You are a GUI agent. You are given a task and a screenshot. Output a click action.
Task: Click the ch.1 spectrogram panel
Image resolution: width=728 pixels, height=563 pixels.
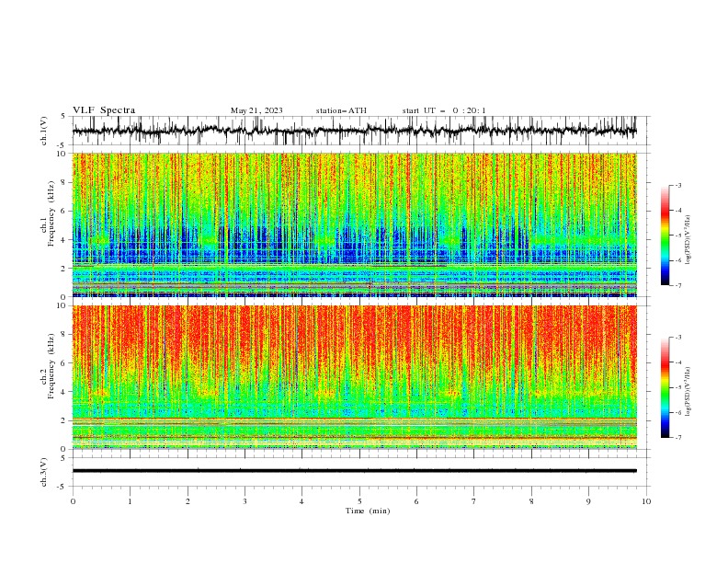[x=354, y=224]
